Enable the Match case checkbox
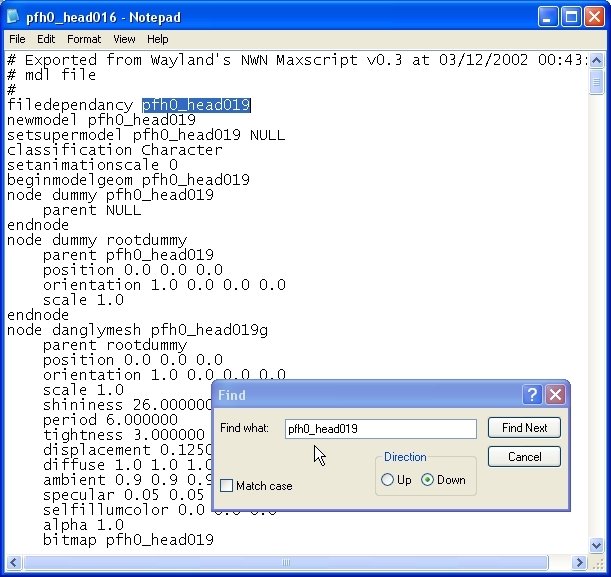 227,486
